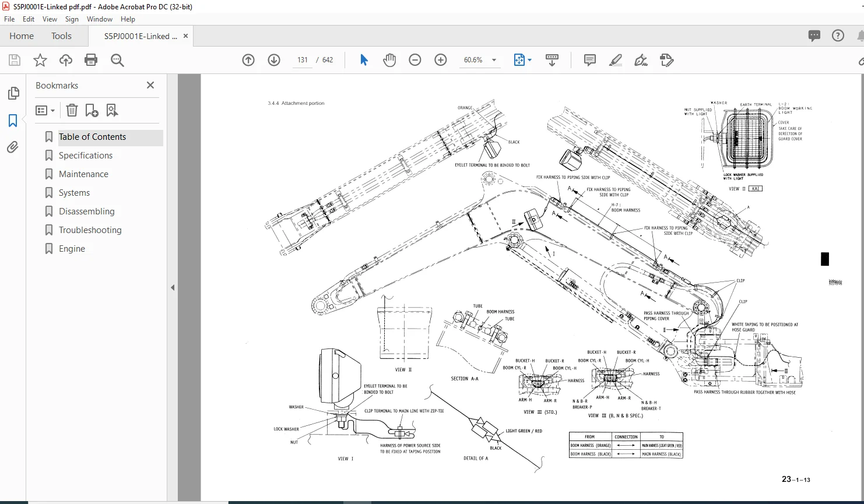Select the Highlight text pen tool
This screenshot has width=864, height=504.
(x=616, y=60)
